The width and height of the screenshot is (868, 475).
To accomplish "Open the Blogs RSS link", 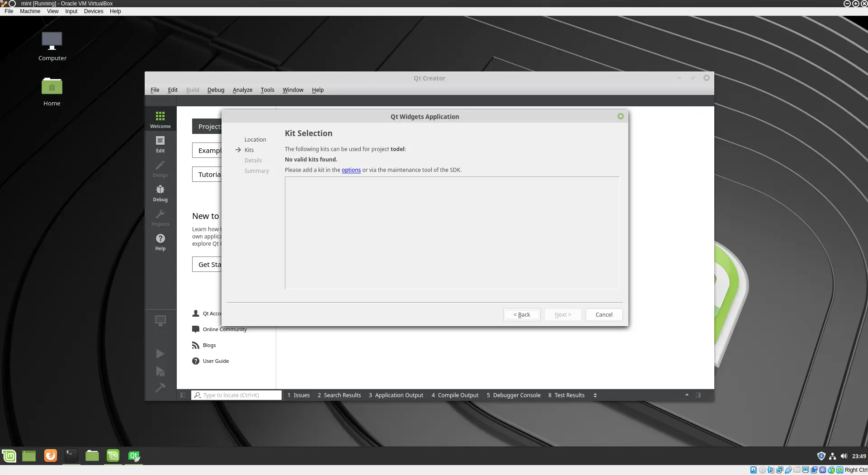I will tap(204, 345).
